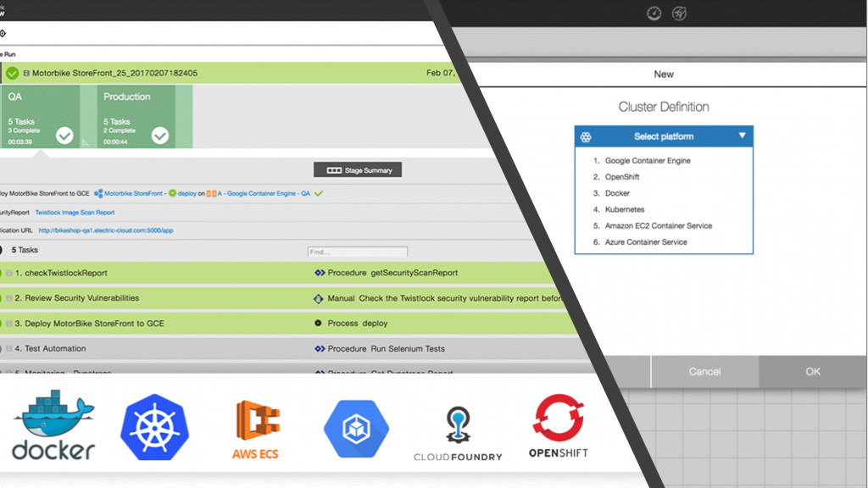This screenshot has height=488, width=868.
Task: Click the New dialog title
Action: click(x=664, y=75)
